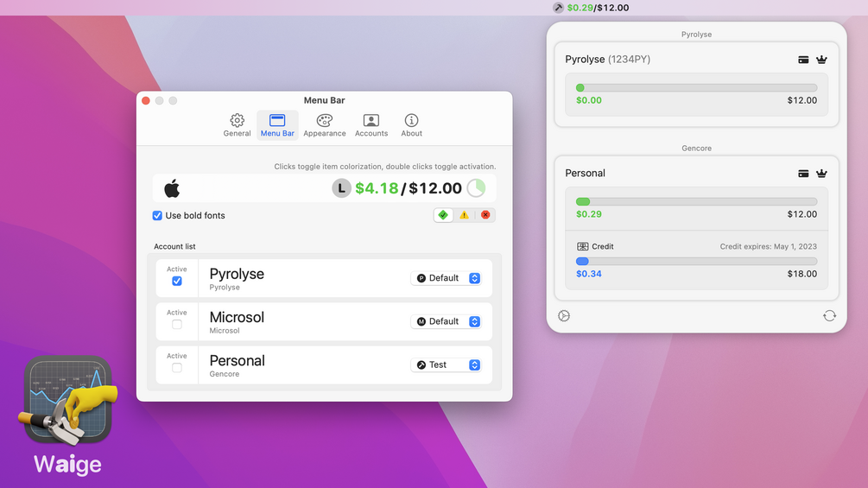Click the Credit expires May 1, 2023 text
Viewport: 868px width, 488px height.
pos(769,247)
